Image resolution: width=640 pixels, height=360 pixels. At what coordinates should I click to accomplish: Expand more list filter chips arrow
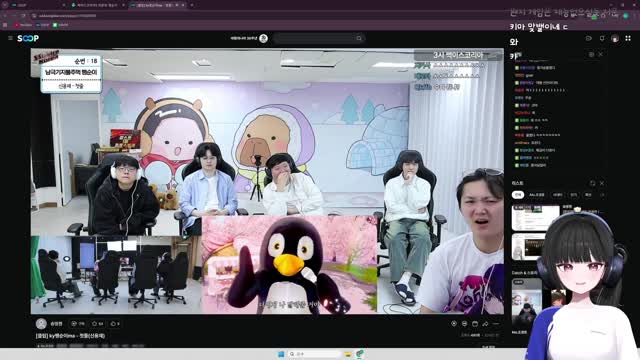coord(602,195)
